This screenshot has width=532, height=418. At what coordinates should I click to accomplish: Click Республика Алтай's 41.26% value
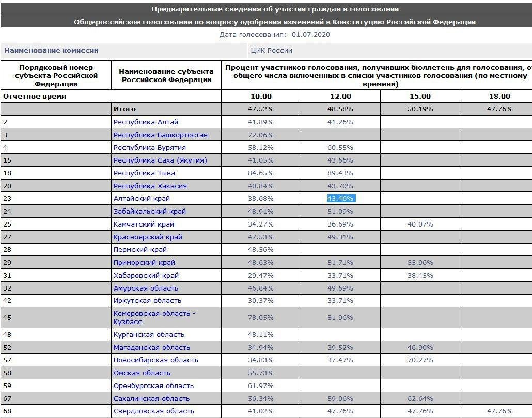pyautogui.click(x=340, y=122)
